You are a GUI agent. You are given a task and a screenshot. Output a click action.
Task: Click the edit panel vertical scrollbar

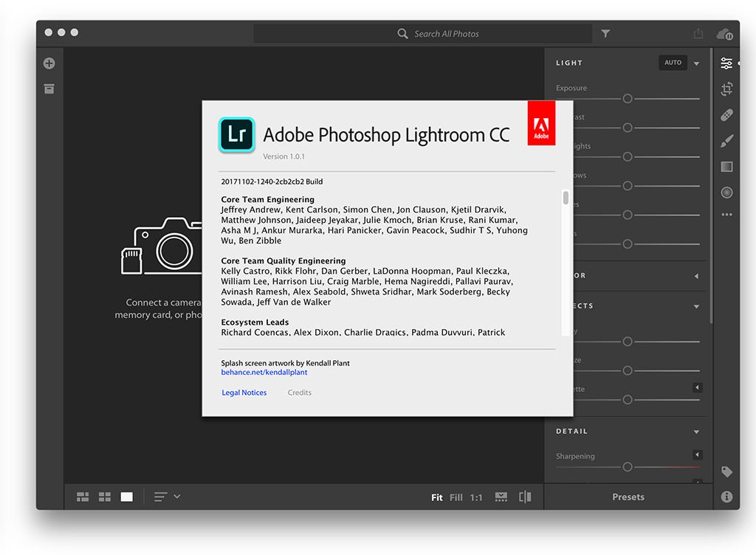pos(711,185)
